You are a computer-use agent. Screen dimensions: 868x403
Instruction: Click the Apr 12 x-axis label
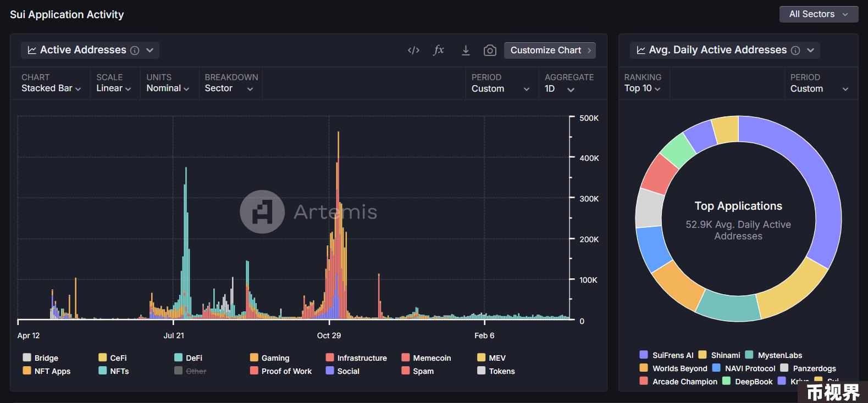pyautogui.click(x=29, y=335)
